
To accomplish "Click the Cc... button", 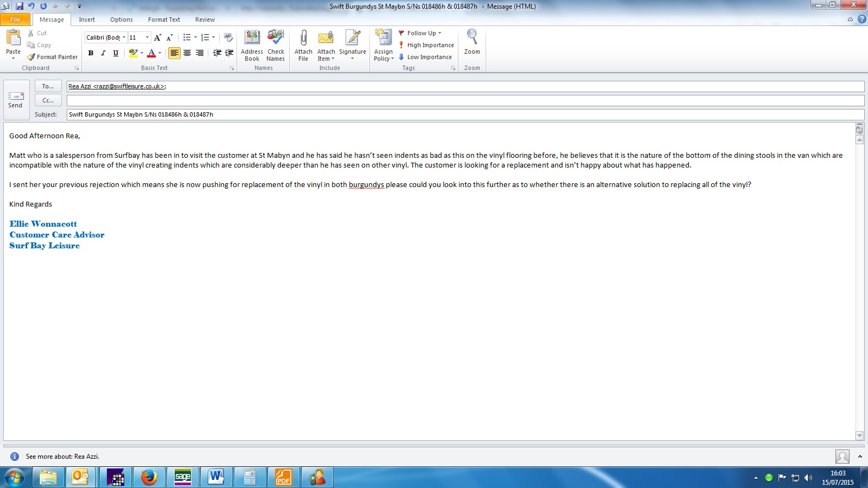I will 48,100.
